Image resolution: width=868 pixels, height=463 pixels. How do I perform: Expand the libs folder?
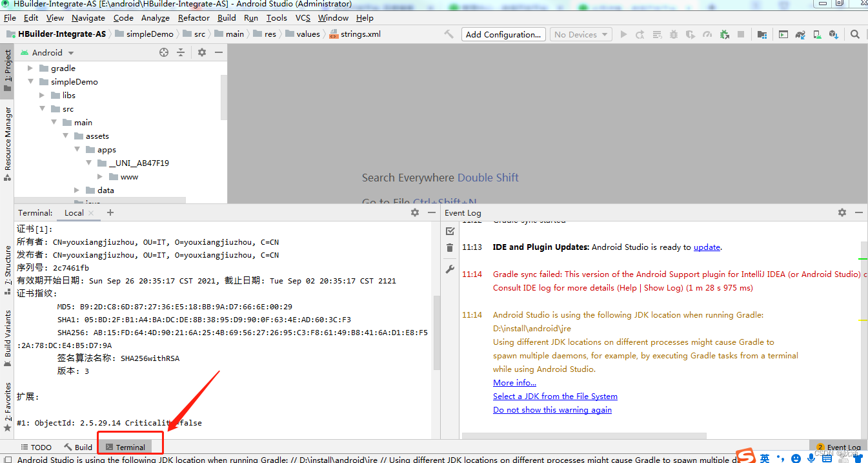pos(42,96)
